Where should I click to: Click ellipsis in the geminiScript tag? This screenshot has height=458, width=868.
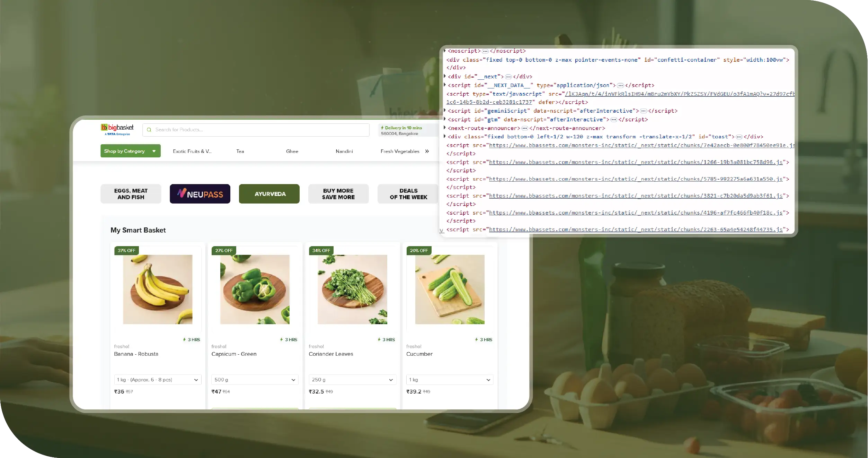tap(643, 111)
